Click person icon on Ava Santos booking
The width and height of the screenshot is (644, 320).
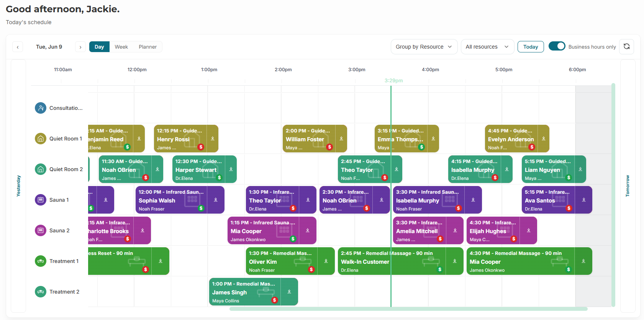[x=584, y=200]
